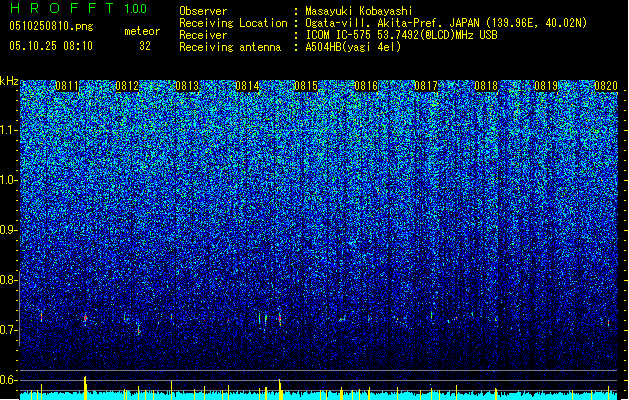Click the 0819 time marker
Screen dimensions: 629x400
pyautogui.click(x=546, y=86)
